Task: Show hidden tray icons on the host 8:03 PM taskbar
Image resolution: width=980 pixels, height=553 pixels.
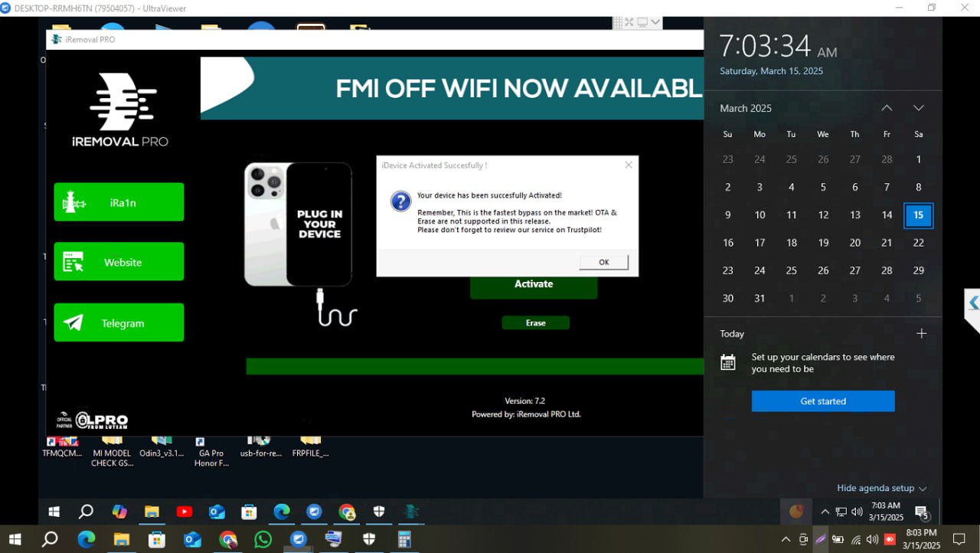Action: click(x=786, y=539)
